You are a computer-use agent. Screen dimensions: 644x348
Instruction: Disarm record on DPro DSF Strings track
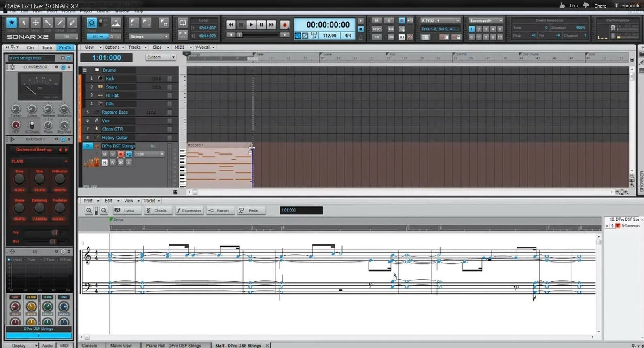click(x=121, y=154)
